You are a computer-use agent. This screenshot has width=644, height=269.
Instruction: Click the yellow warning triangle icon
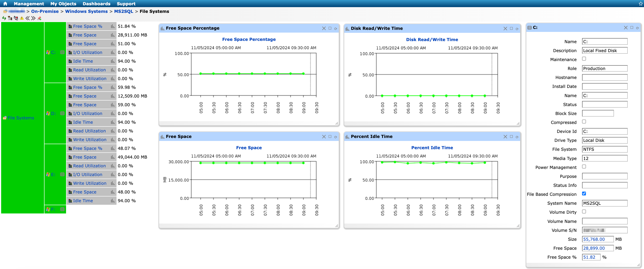point(22,18)
